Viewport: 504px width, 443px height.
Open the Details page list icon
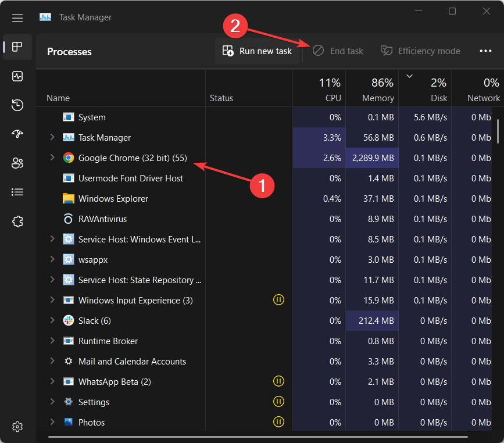pos(17,192)
